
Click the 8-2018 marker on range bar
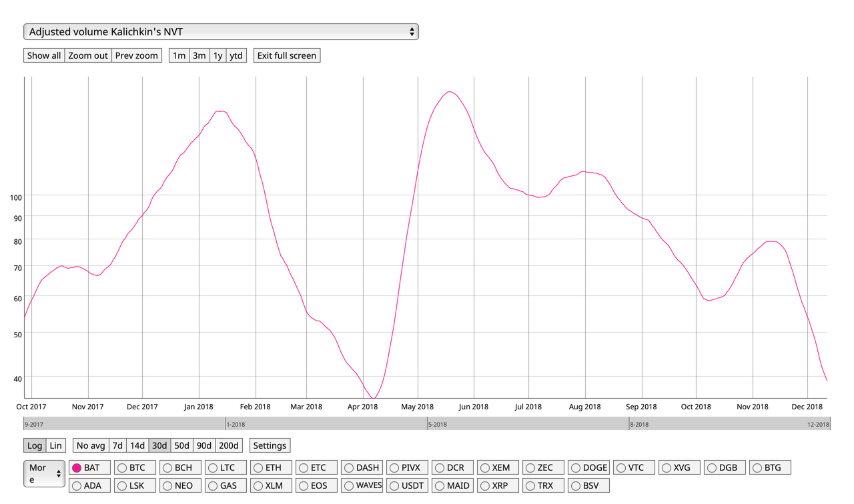[x=639, y=424]
